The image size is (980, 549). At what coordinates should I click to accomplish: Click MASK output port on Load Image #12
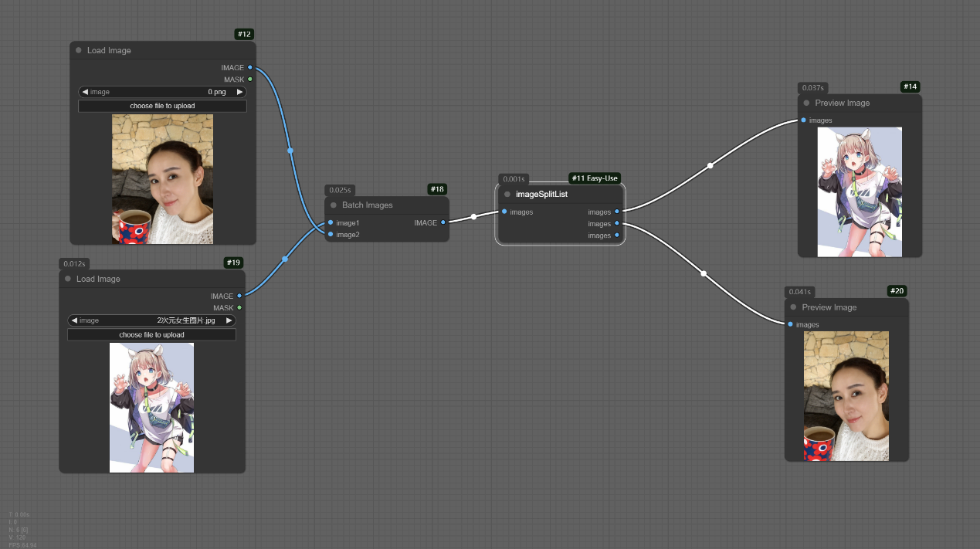tap(250, 80)
